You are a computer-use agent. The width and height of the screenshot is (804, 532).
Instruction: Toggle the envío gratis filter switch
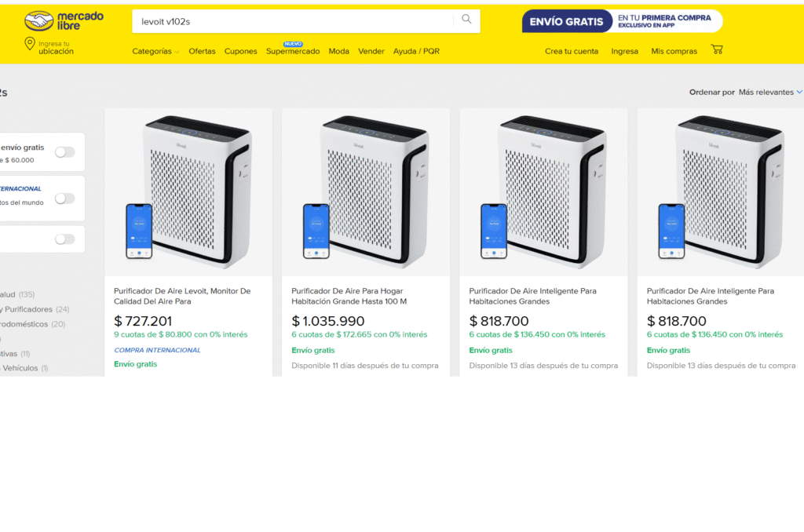tap(65, 152)
